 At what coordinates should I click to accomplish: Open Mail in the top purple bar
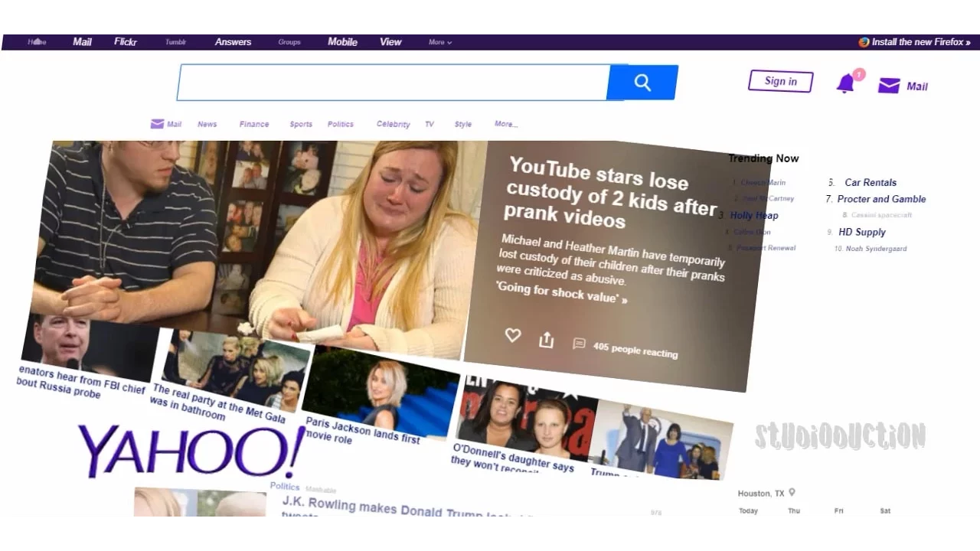coord(82,42)
